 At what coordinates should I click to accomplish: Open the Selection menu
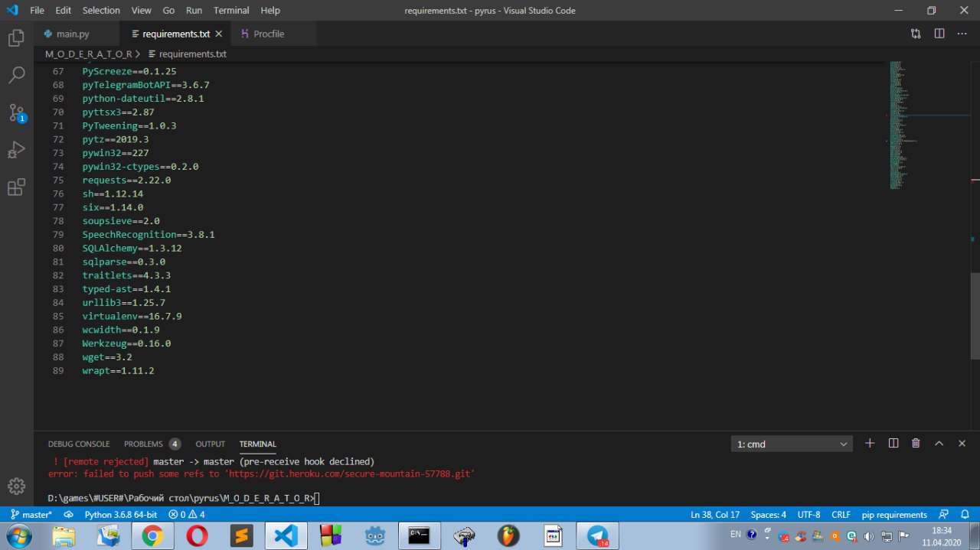[x=101, y=11]
